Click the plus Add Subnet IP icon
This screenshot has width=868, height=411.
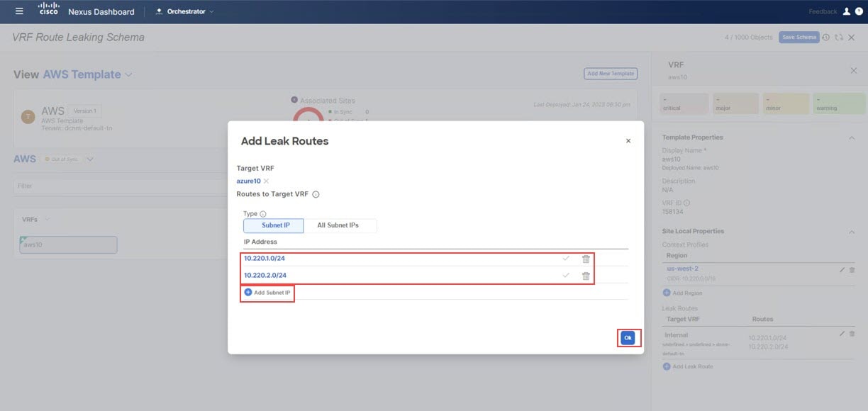(x=248, y=292)
